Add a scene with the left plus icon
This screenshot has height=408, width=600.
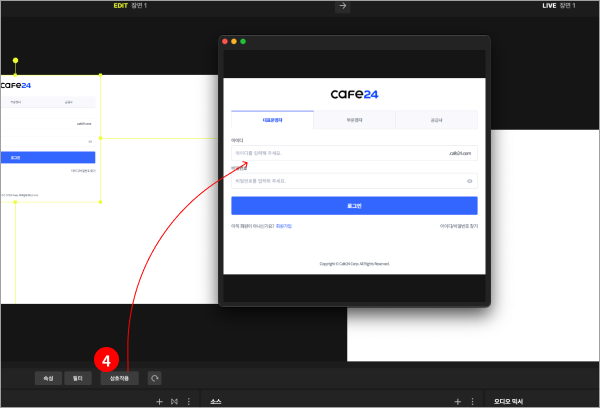pos(160,401)
